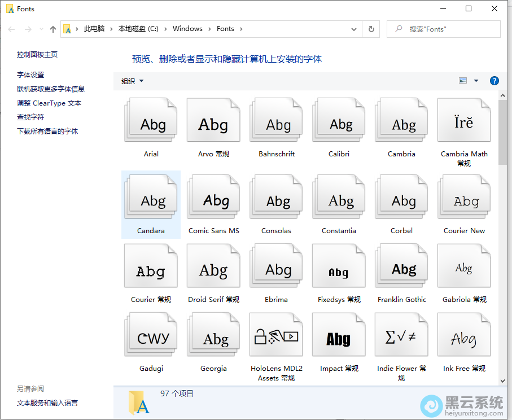Click the 此电脑 breadcrumb segment

tap(94, 29)
